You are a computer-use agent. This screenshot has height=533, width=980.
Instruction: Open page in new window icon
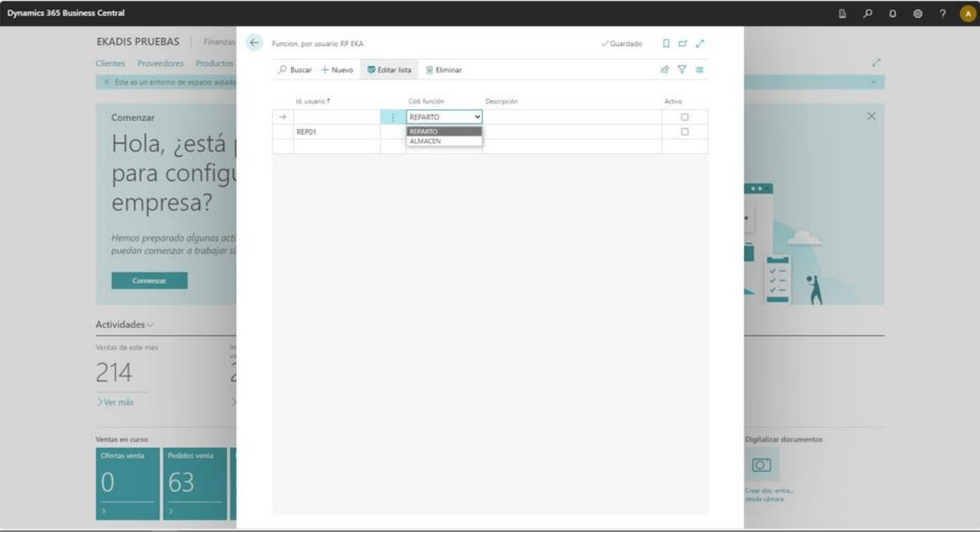click(x=682, y=44)
